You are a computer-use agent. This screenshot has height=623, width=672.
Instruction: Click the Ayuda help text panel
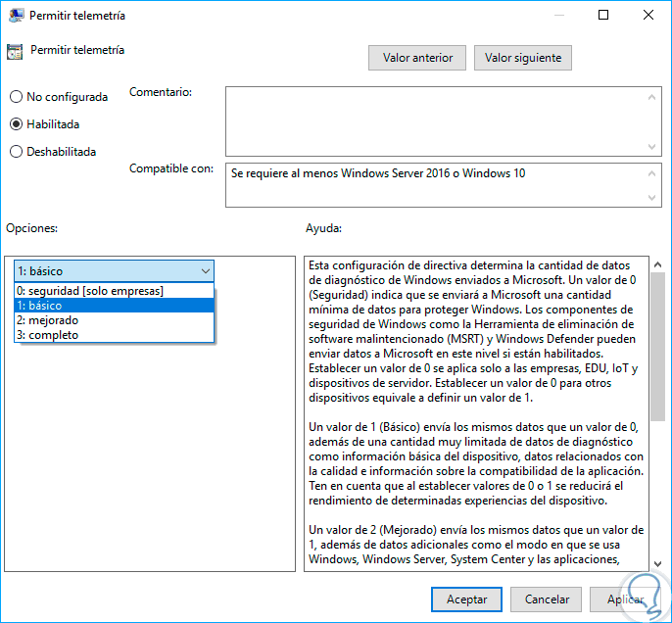coord(476,414)
